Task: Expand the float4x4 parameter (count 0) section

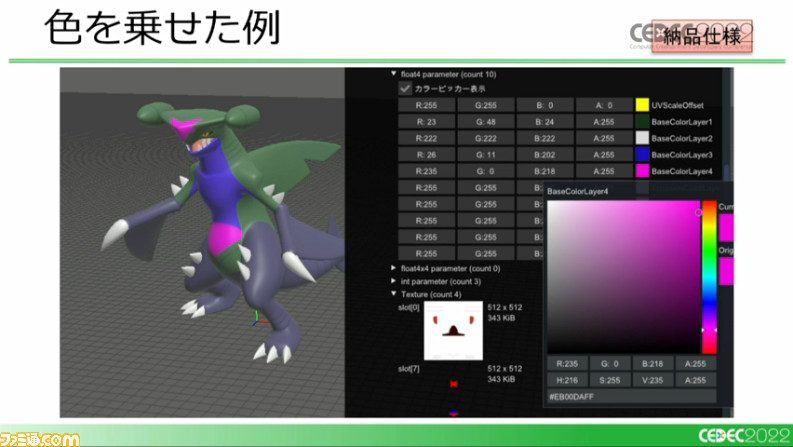Action: pos(393,269)
